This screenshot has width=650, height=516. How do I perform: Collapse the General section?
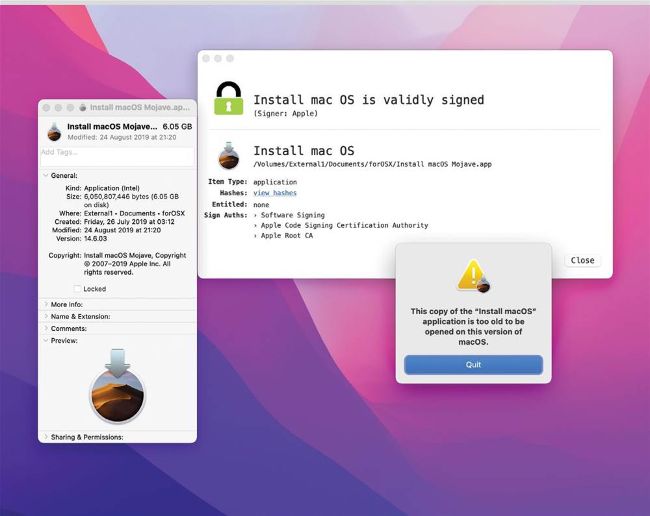coord(45,175)
